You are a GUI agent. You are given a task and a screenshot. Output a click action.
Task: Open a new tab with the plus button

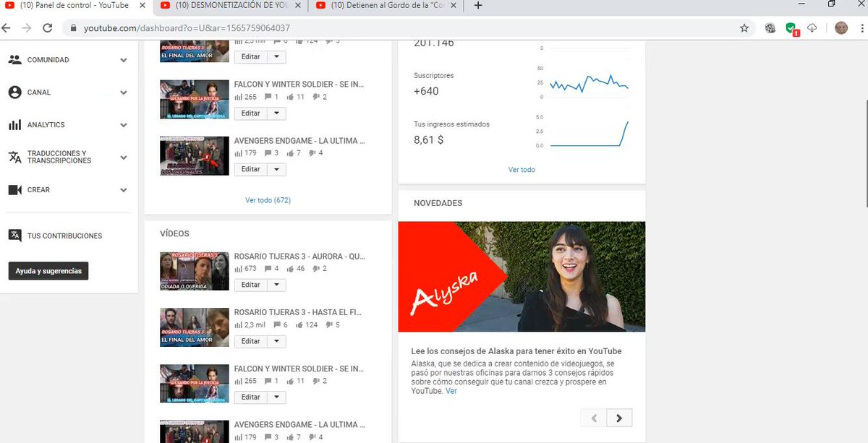click(478, 6)
